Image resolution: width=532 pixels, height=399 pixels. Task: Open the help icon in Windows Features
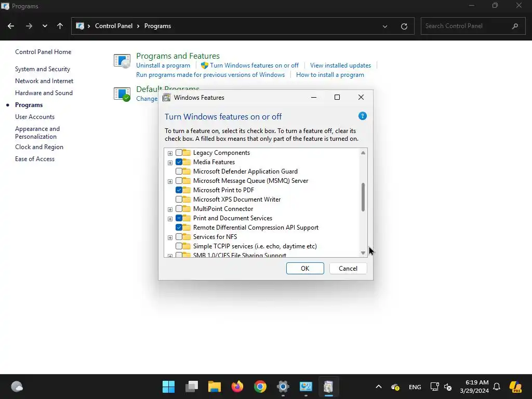tap(362, 116)
